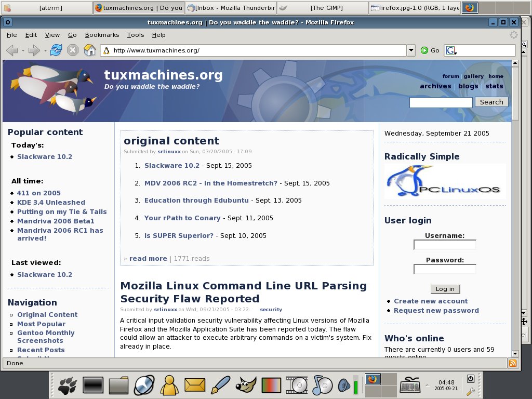This screenshot has height=399, width=532.
Task: Open Request new password link
Action: coord(436,311)
